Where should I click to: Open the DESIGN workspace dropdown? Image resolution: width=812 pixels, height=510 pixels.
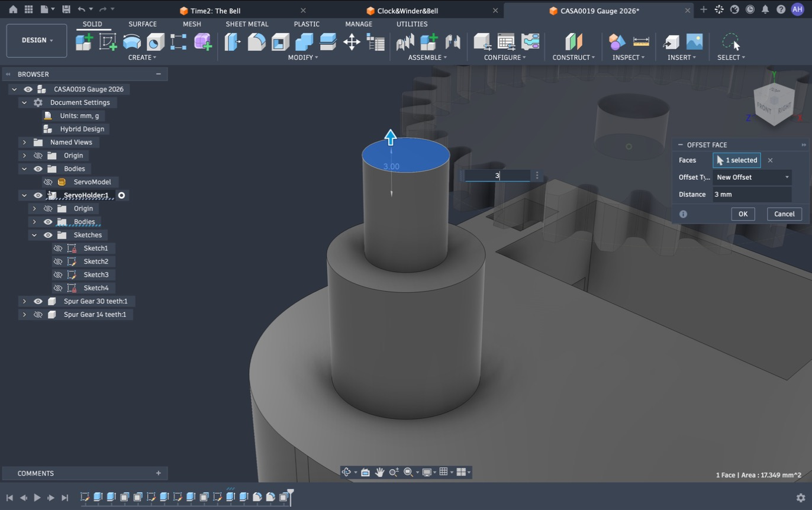click(x=37, y=40)
